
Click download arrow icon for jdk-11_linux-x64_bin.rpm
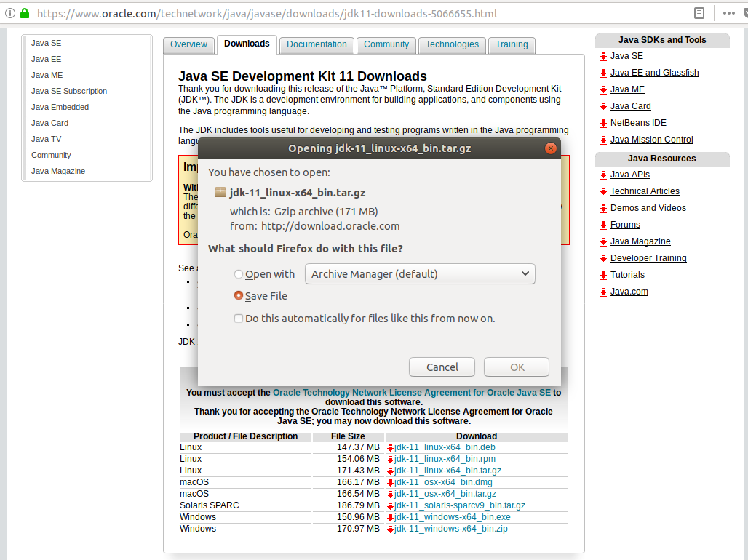[x=390, y=460]
